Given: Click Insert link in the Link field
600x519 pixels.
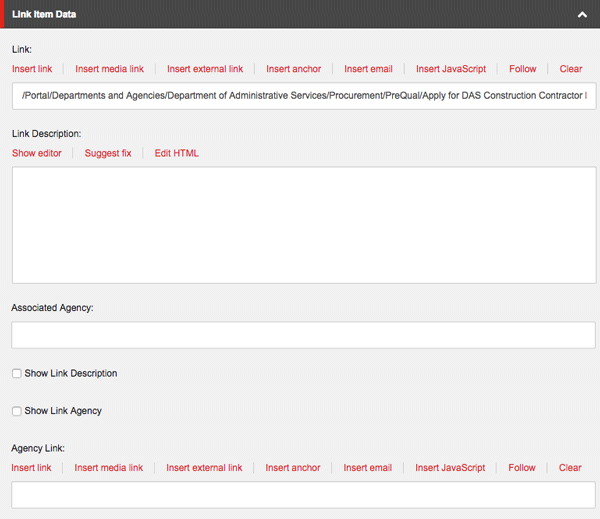Looking at the screenshot, I should pos(32,69).
